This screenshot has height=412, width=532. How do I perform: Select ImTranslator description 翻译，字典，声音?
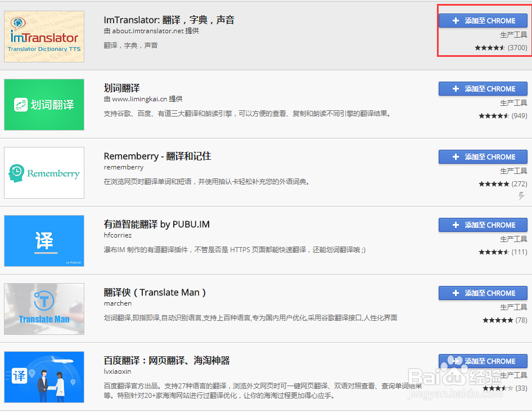point(130,45)
